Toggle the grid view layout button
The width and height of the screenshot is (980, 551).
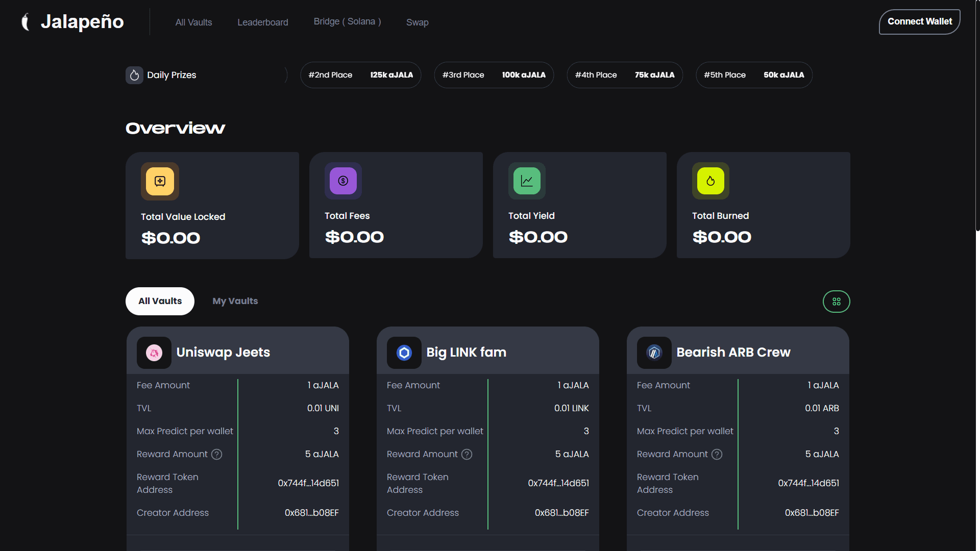click(836, 302)
